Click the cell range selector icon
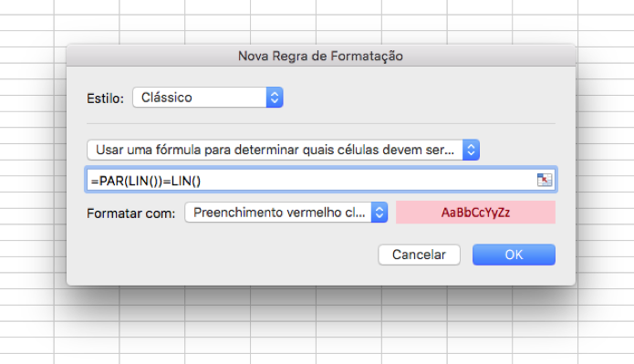Viewport: 634px width, 364px height. 545,180
